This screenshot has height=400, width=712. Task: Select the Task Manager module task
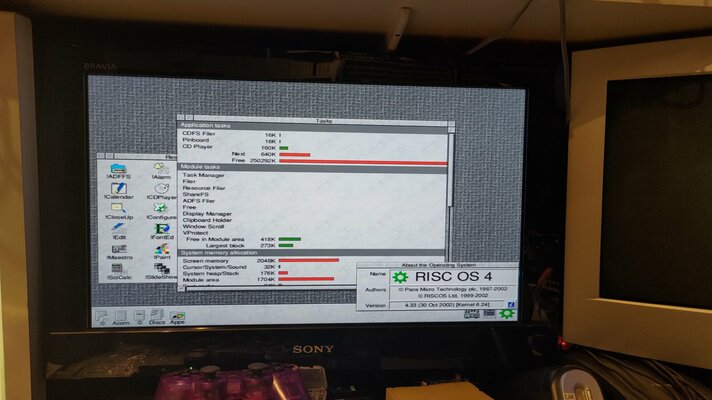203,175
